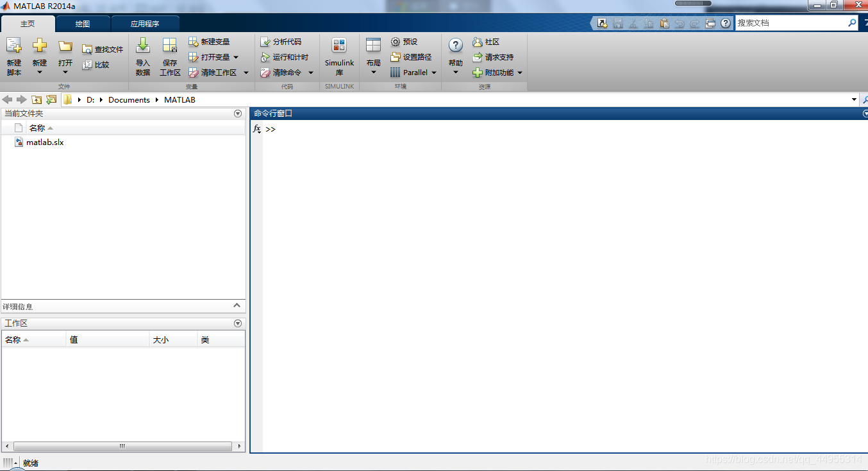Viewport: 868px width, 471px height.
Task: Open the 当前文件夹 panel actions menu
Action: [x=238, y=114]
